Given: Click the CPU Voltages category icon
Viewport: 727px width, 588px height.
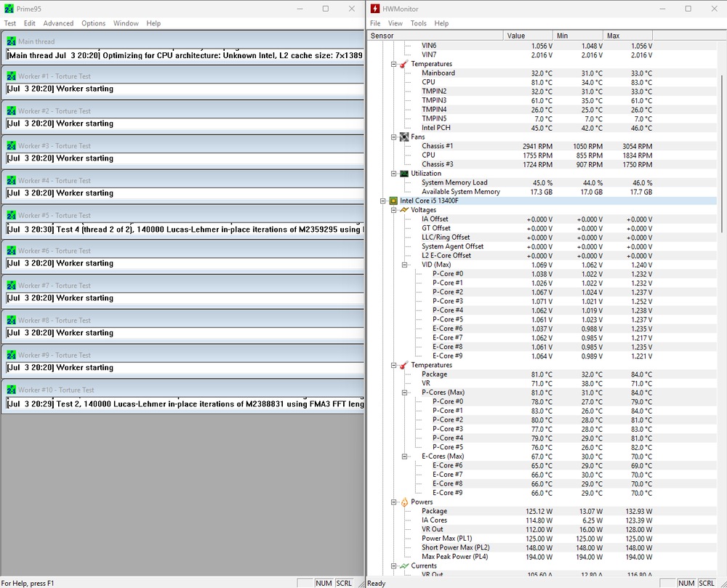Looking at the screenshot, I should (403, 210).
